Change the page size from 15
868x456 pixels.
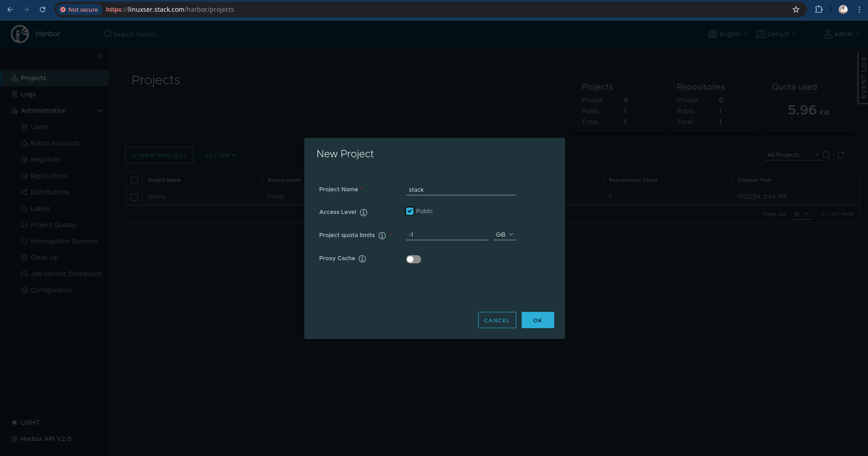click(x=801, y=214)
